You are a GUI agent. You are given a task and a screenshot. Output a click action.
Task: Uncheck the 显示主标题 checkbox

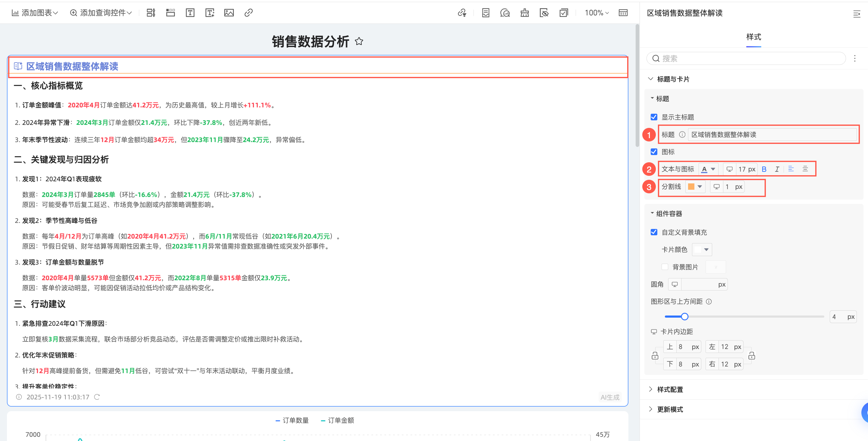(x=654, y=117)
